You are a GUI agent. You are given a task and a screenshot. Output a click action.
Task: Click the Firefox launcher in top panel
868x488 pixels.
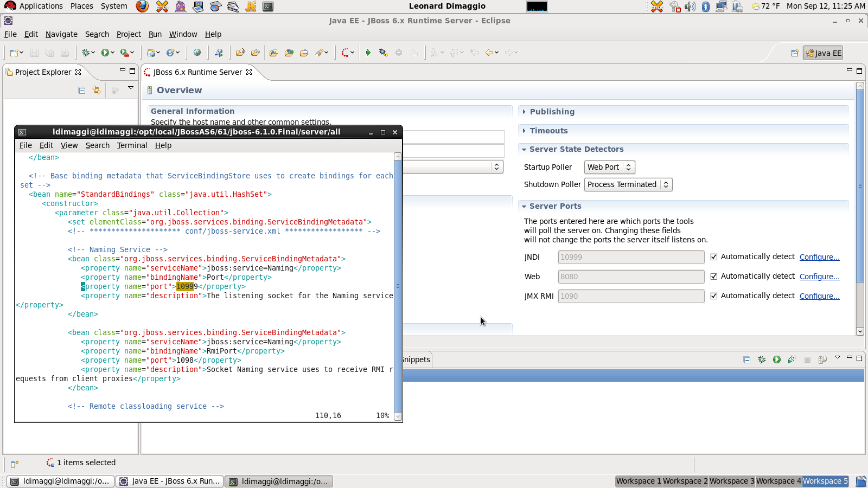tap(142, 7)
